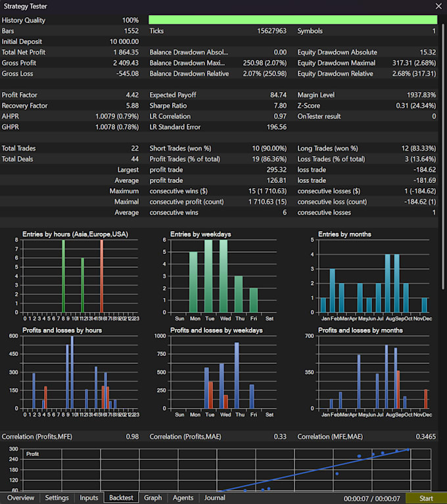The width and height of the screenshot is (447, 504).
Task: Click the Z-Score value 0.31 (24.34%)
Action: (x=416, y=105)
